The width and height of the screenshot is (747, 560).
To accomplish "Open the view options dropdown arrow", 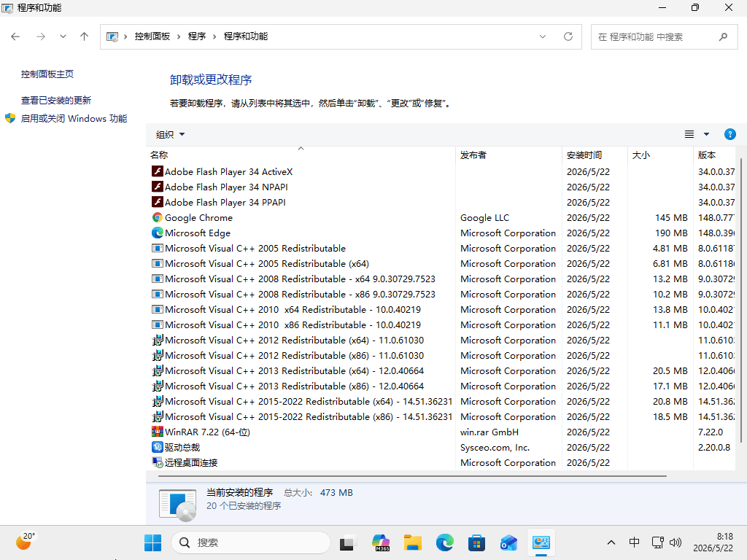I will point(706,134).
